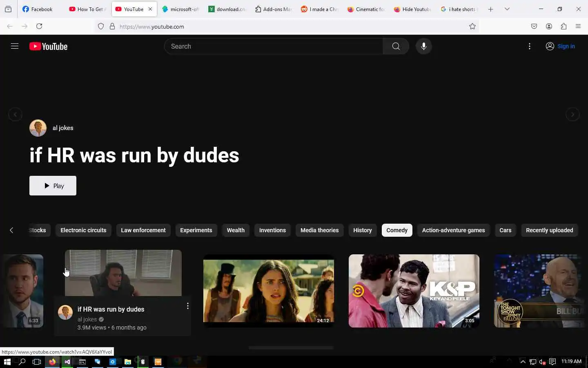
Task: Select Comedy chip
Action: tap(397, 230)
